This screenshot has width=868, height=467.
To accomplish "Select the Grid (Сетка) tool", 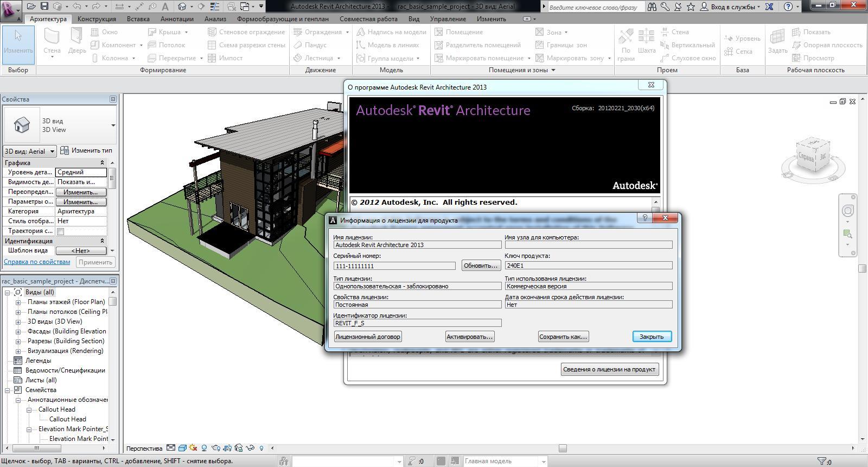I will (738, 52).
